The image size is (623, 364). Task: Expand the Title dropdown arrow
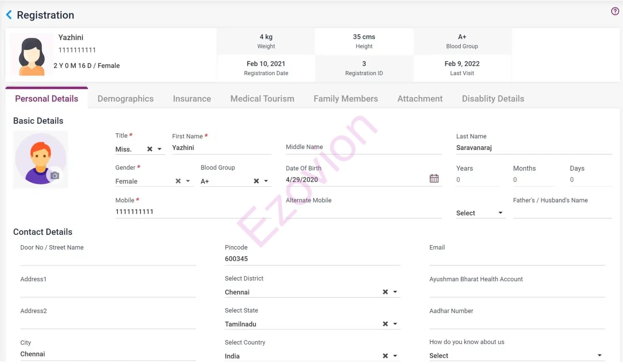(159, 149)
